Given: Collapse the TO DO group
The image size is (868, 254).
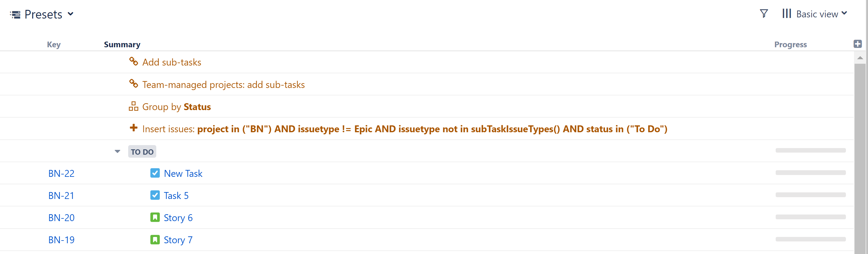Looking at the screenshot, I should (117, 151).
